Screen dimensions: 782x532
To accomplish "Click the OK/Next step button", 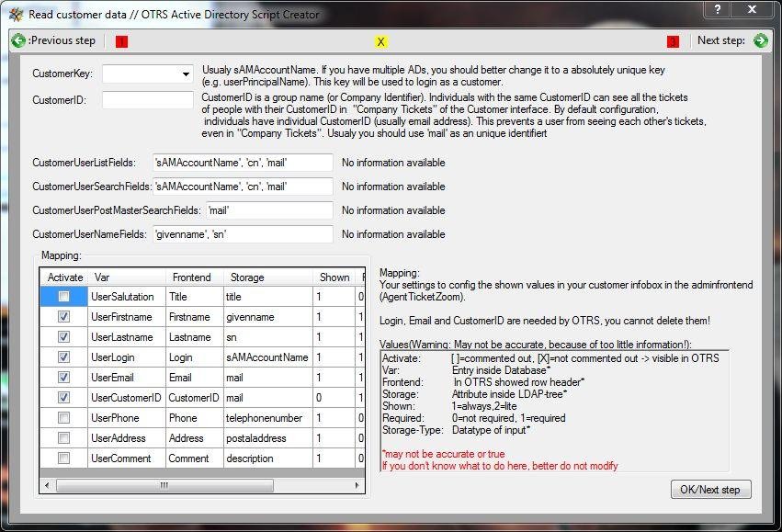I will (710, 490).
